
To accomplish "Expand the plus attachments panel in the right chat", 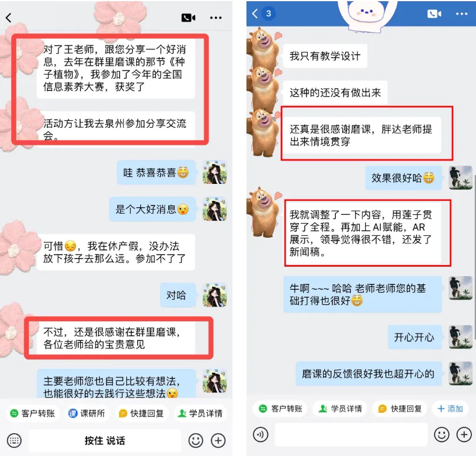I will click(464, 434).
